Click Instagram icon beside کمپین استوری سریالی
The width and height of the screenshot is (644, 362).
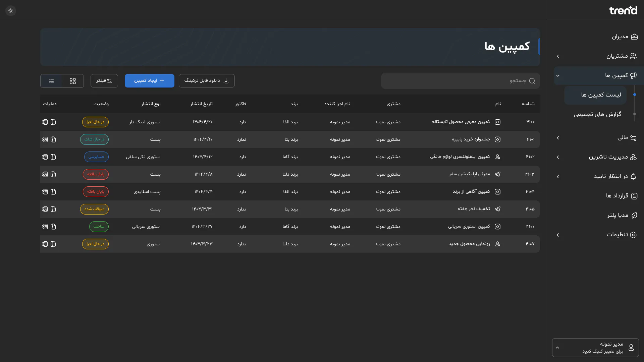click(498, 227)
